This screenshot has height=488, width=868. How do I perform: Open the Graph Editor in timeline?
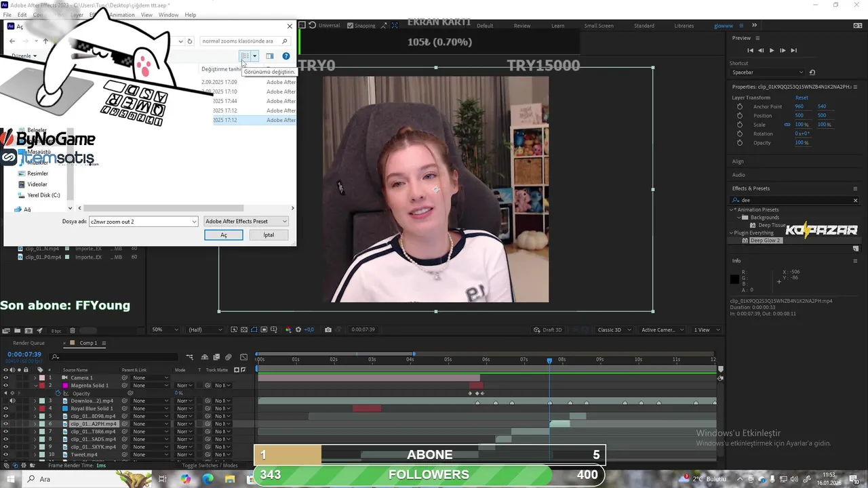click(x=243, y=357)
